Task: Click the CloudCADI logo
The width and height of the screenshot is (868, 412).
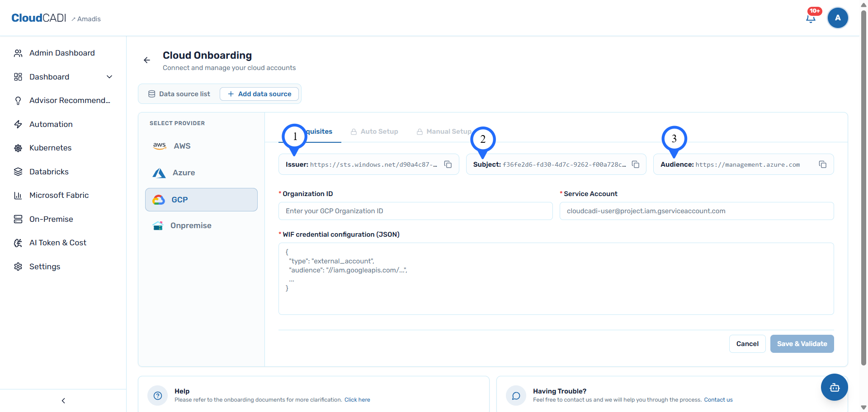Action: (39, 18)
